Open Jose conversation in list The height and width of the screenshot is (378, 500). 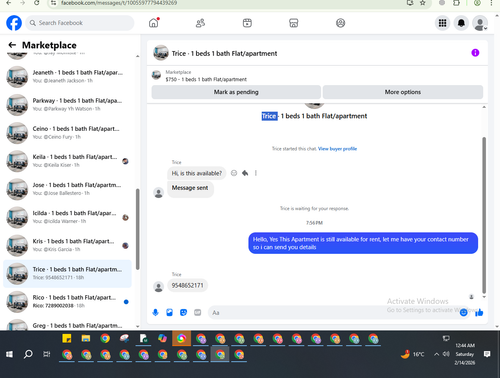(x=67, y=189)
